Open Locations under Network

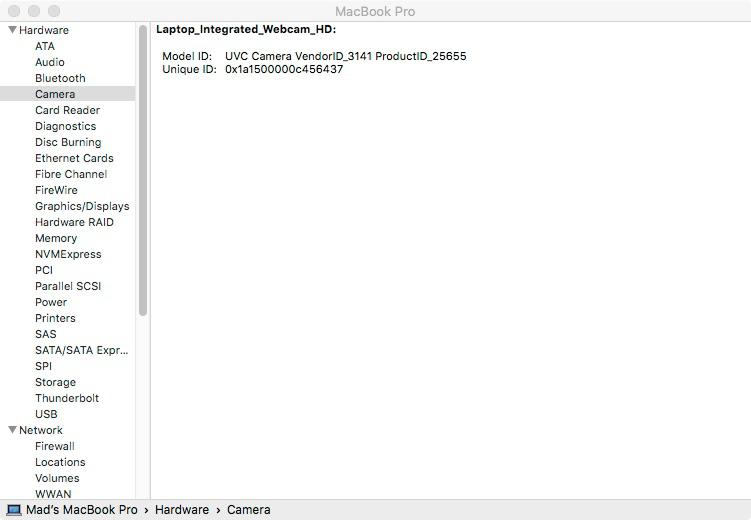(60, 462)
